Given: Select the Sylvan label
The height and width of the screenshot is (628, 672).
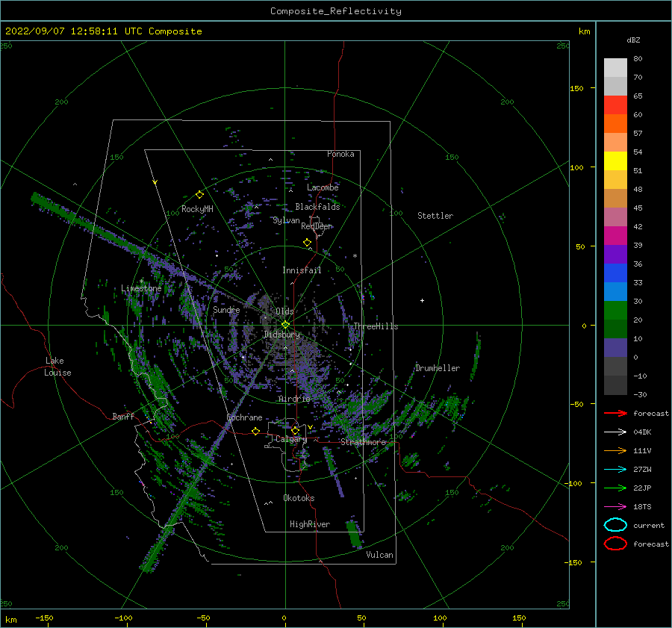Looking at the screenshot, I should click(x=286, y=220).
